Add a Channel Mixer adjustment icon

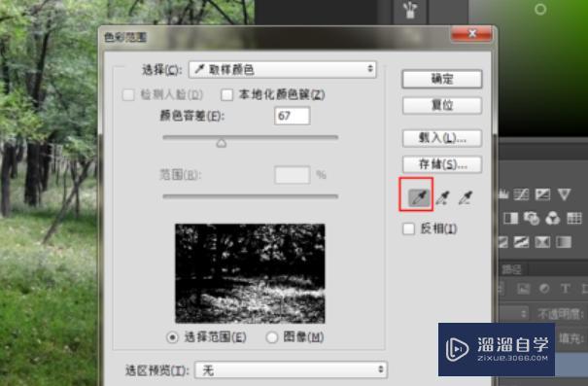tap(553, 218)
